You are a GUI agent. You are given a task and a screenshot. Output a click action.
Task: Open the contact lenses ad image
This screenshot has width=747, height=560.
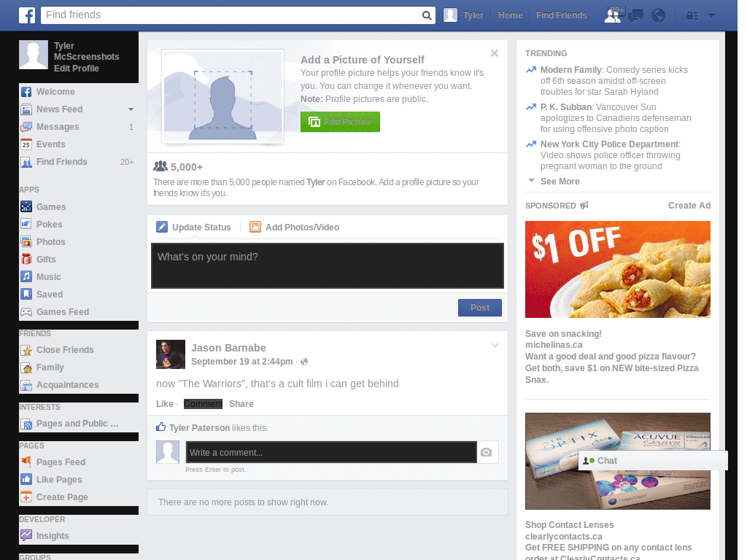(x=617, y=461)
